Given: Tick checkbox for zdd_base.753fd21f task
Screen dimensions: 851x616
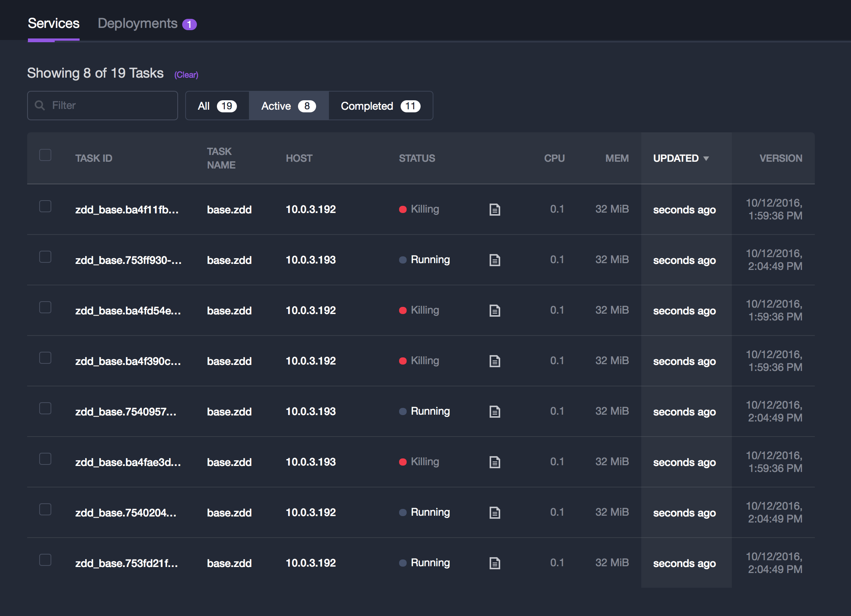Looking at the screenshot, I should [x=45, y=560].
